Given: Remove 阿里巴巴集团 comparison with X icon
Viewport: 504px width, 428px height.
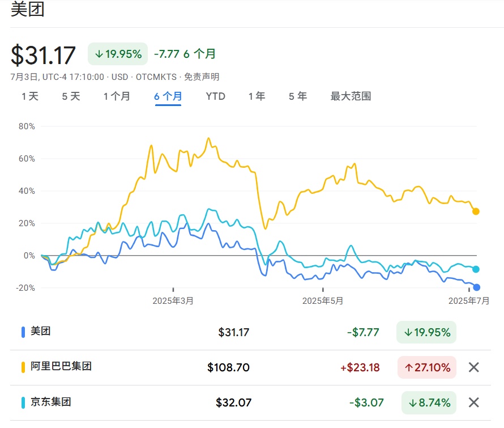Looking at the screenshot, I should (x=474, y=367).
